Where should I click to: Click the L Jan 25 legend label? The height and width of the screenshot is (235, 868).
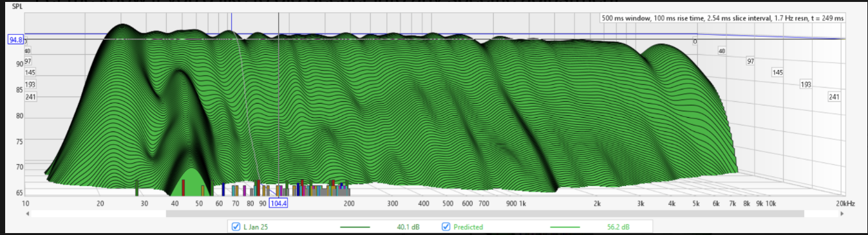click(x=255, y=227)
